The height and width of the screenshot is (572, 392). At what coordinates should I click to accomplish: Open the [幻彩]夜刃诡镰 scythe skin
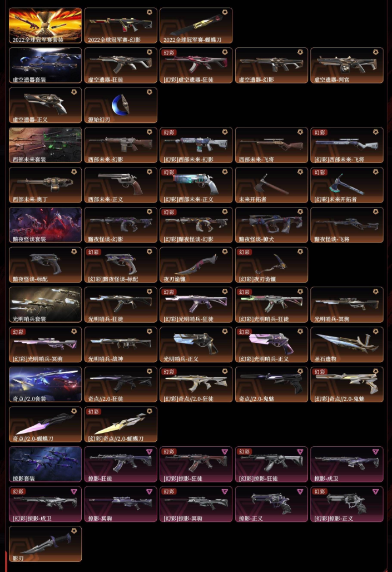pos(271,265)
